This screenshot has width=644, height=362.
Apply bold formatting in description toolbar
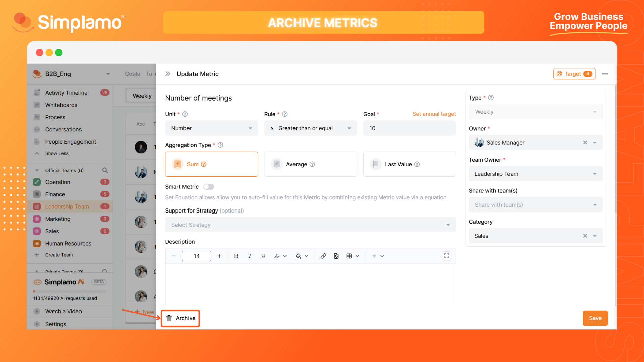click(236, 256)
